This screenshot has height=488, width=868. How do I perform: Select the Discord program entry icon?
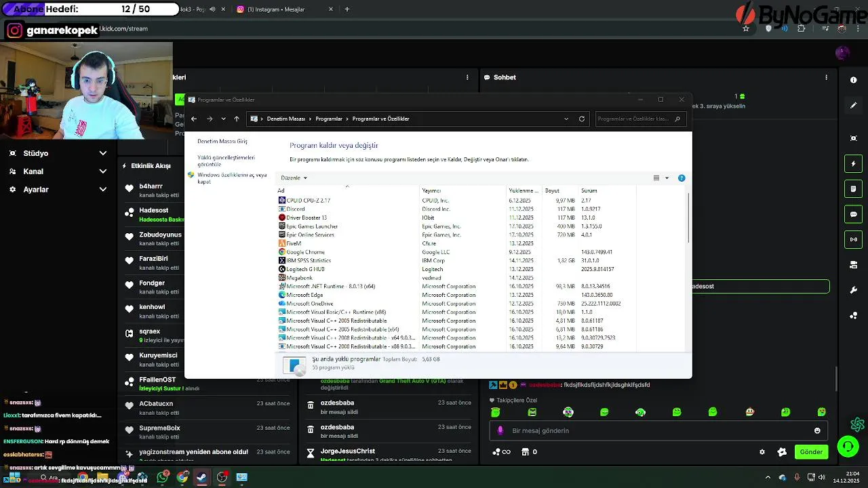(x=282, y=209)
